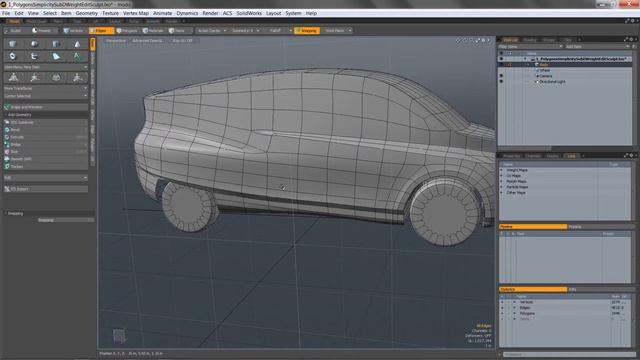Viewport: 640px width, 360px height.
Task: Open the Falloff dropdown
Action: tap(278, 31)
